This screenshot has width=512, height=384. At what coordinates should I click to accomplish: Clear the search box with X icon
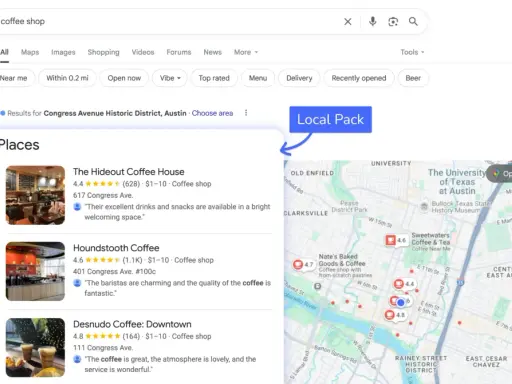348,22
